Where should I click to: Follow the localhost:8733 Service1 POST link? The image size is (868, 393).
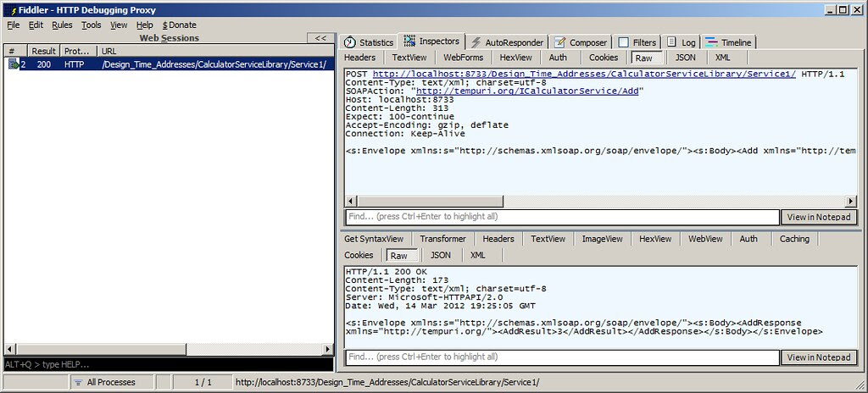coord(585,75)
